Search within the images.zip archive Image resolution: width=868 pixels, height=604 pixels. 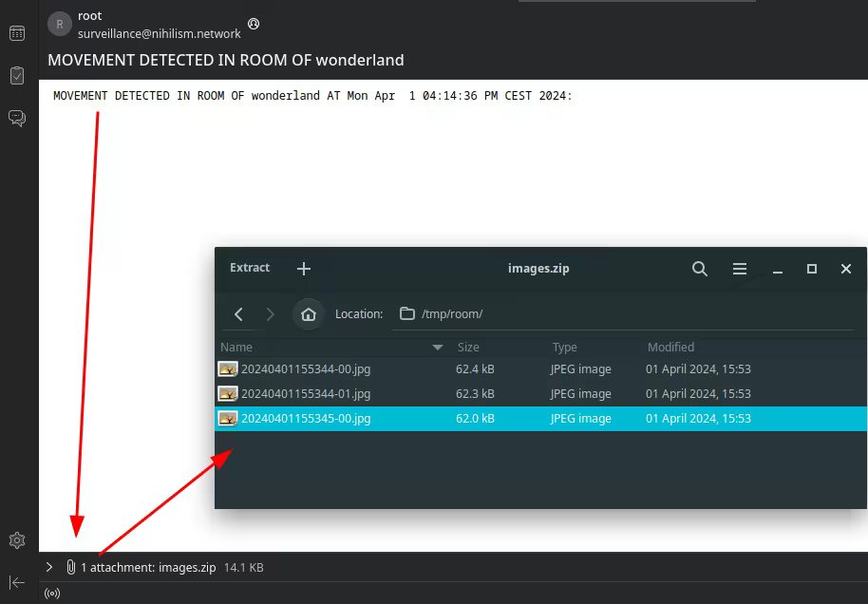(700, 269)
